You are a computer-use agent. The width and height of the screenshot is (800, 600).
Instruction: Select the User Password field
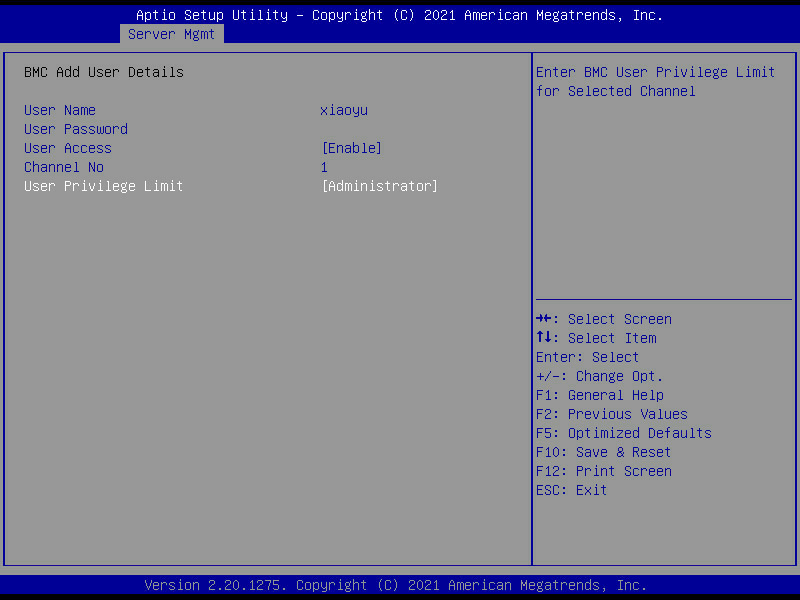tap(76, 129)
